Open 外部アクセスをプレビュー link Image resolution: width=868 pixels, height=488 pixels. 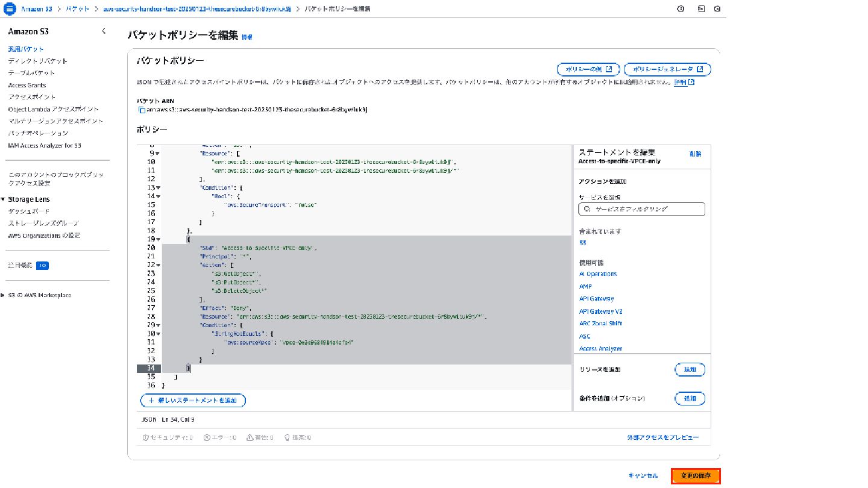(663, 437)
